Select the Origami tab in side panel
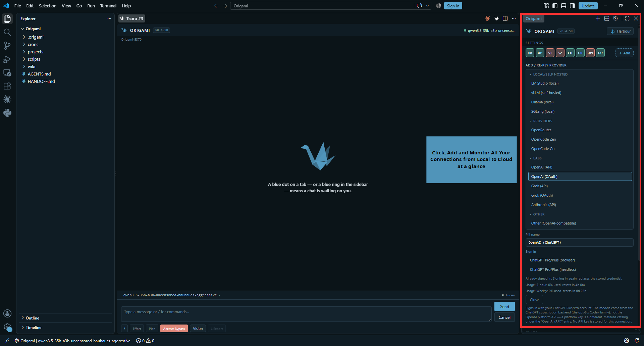This screenshot has width=644, height=346. (x=533, y=18)
